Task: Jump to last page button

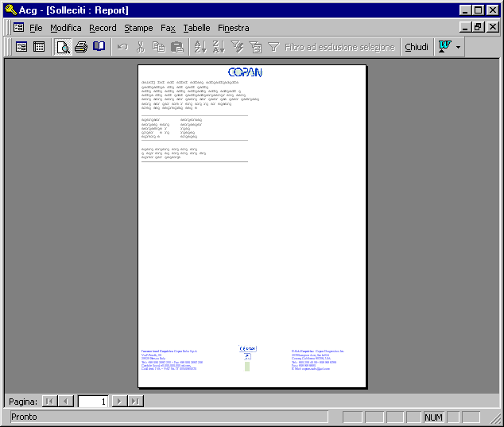Action: coord(136,402)
